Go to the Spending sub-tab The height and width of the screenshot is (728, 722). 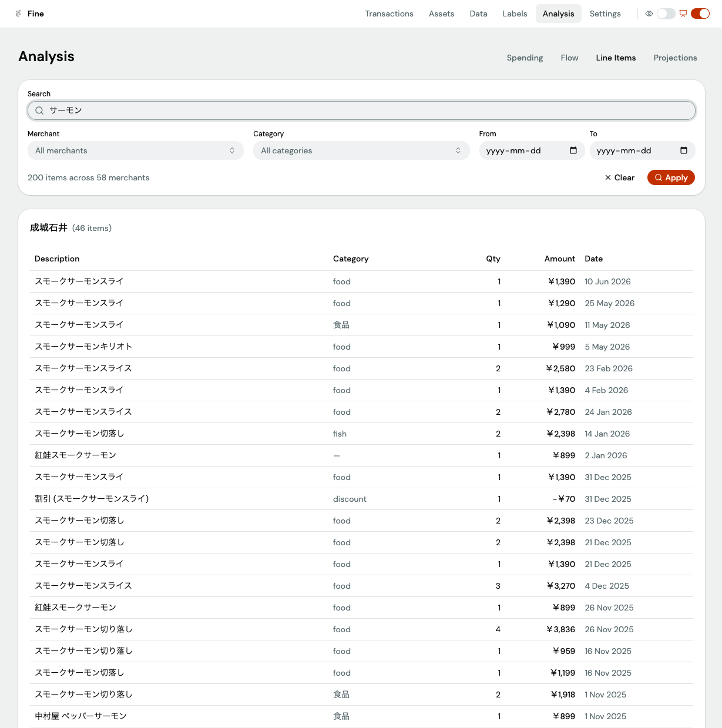click(525, 58)
